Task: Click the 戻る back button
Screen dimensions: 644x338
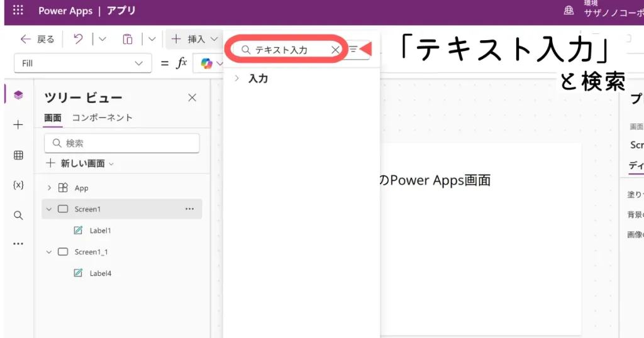Action: pyautogui.click(x=38, y=39)
